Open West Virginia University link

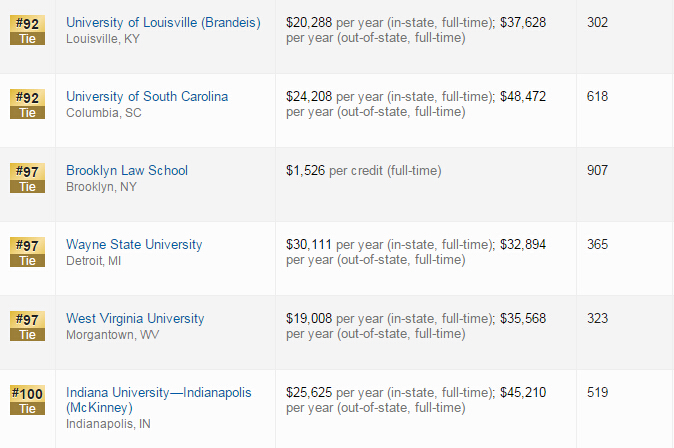pos(135,318)
